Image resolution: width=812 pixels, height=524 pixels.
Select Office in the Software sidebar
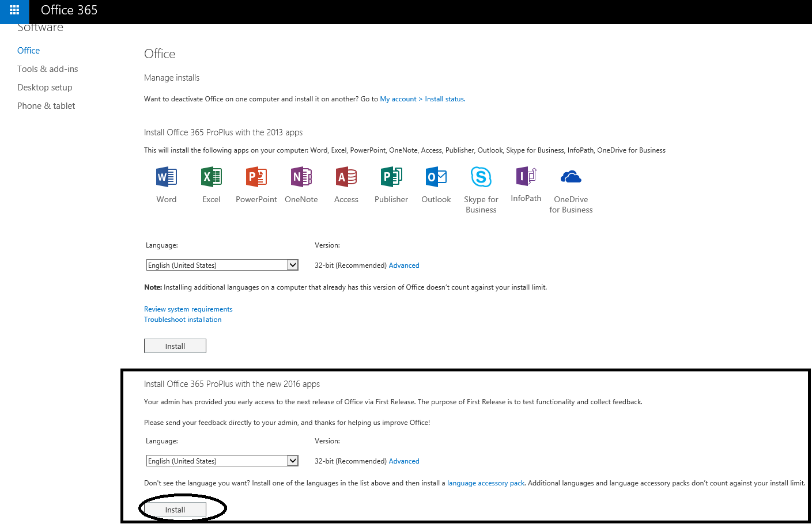click(x=28, y=51)
